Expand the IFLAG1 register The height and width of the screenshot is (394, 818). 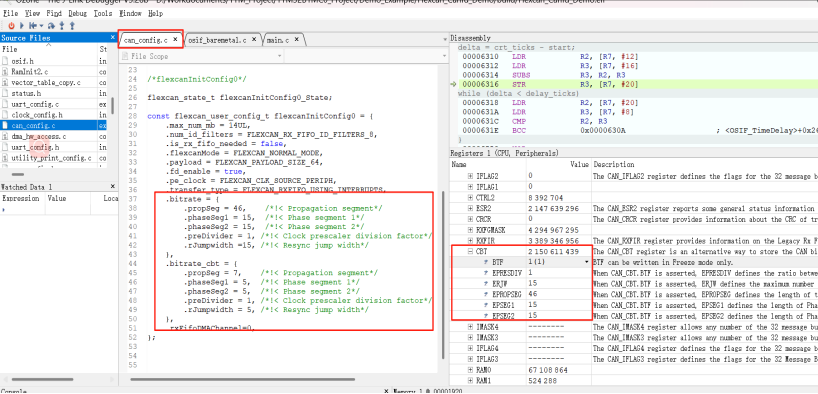click(471, 186)
